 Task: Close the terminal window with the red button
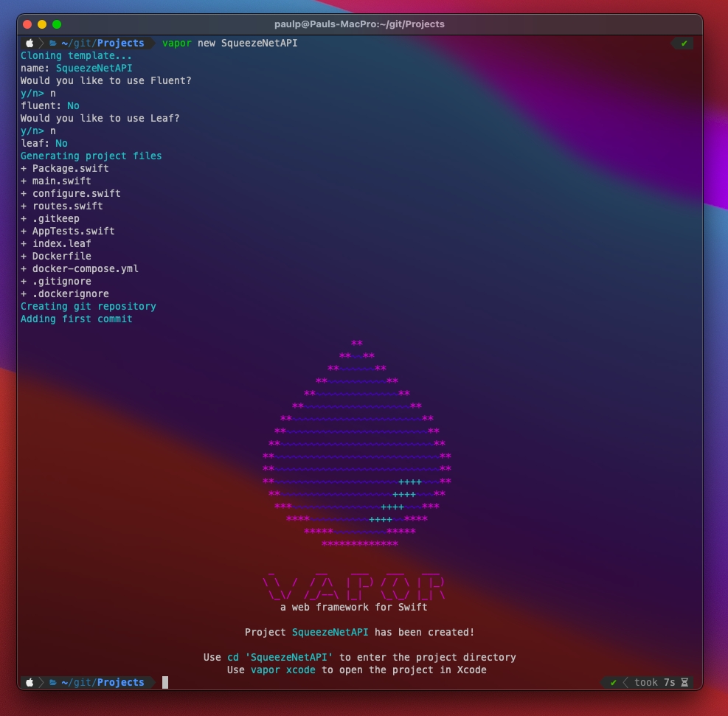point(27,24)
